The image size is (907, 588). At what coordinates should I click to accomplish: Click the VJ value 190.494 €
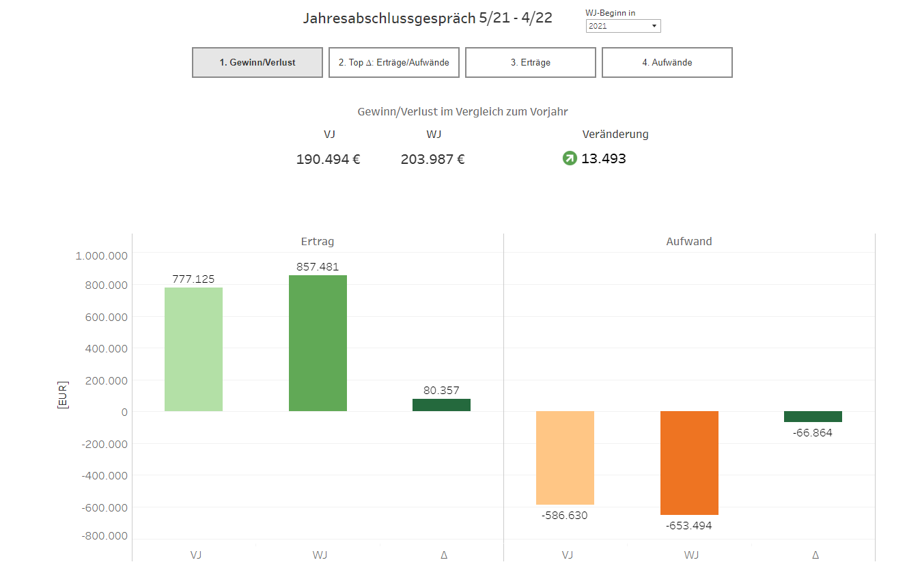(x=328, y=159)
